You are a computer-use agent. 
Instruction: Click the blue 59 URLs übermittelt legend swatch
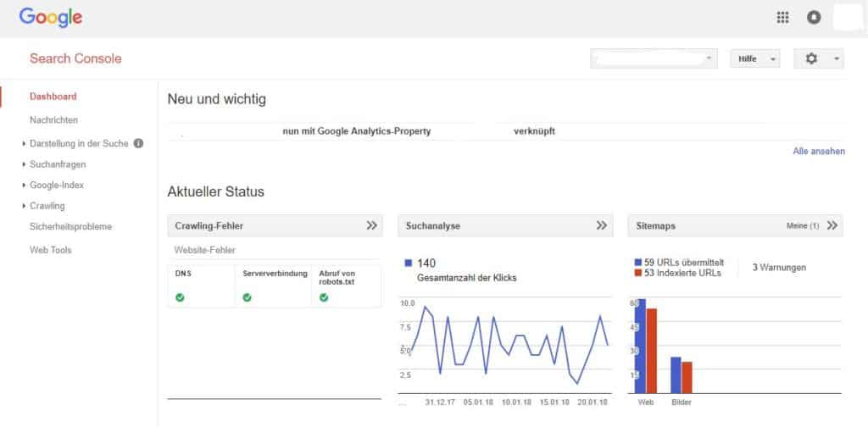[x=637, y=263]
